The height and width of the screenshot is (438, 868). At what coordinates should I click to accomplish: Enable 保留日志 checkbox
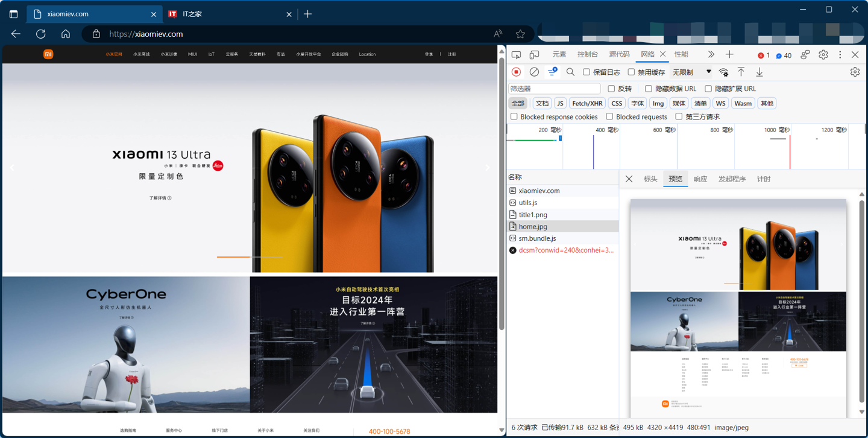click(x=587, y=72)
